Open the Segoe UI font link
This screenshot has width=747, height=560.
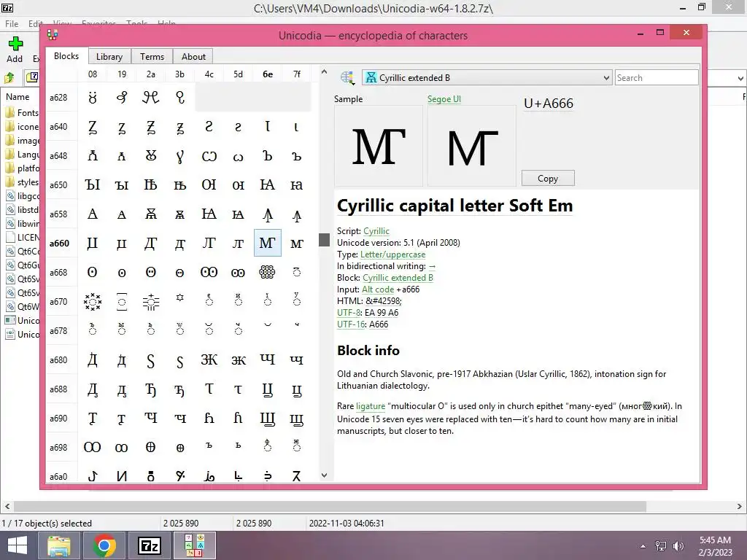point(444,99)
